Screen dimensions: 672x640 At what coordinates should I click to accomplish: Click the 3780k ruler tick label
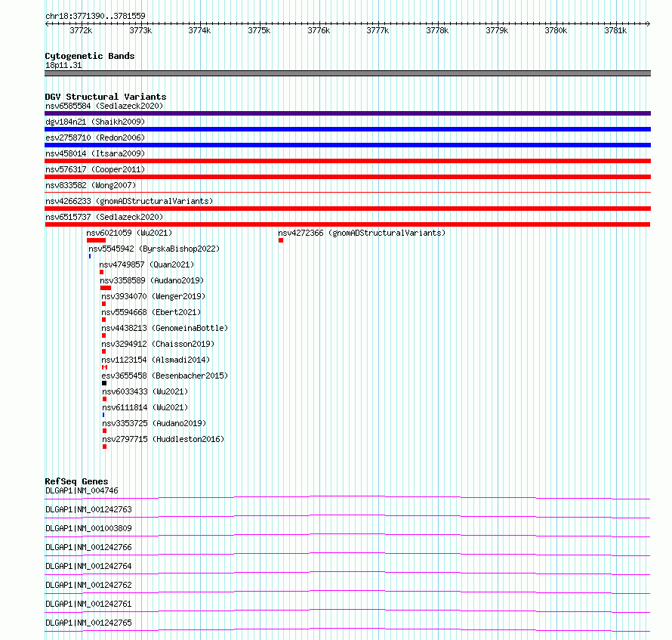(x=556, y=30)
